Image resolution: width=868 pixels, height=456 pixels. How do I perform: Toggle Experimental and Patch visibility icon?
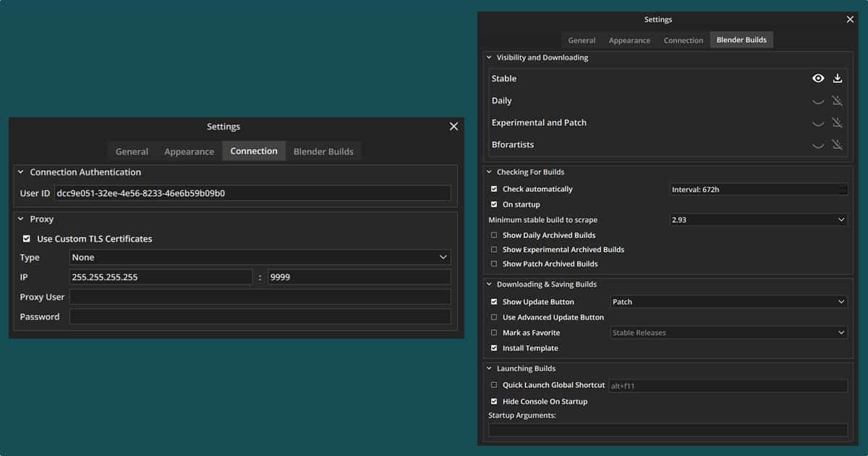pos(818,123)
